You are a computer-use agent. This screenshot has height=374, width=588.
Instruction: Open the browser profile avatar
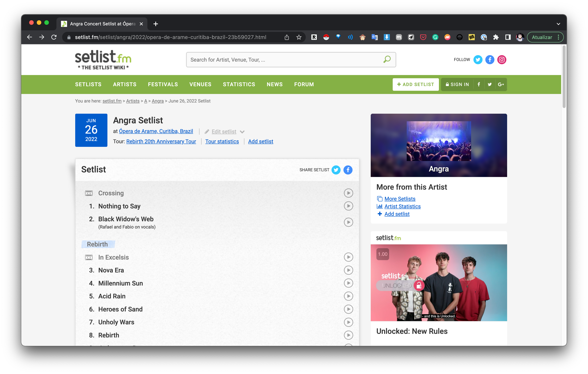pyautogui.click(x=520, y=37)
